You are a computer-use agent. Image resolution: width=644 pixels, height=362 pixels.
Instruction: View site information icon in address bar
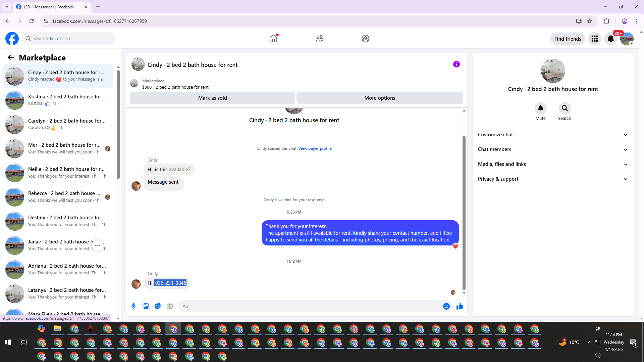(x=46, y=21)
